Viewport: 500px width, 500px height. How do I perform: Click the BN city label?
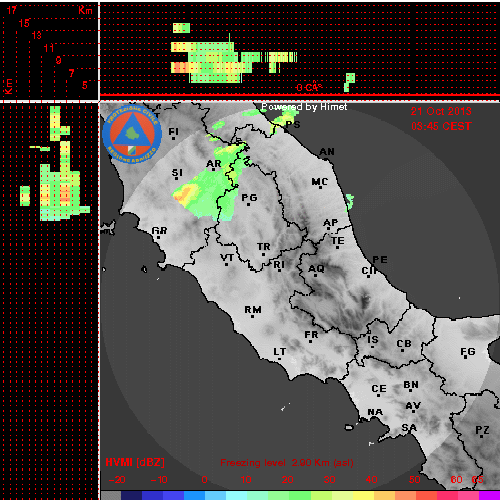tap(411, 385)
